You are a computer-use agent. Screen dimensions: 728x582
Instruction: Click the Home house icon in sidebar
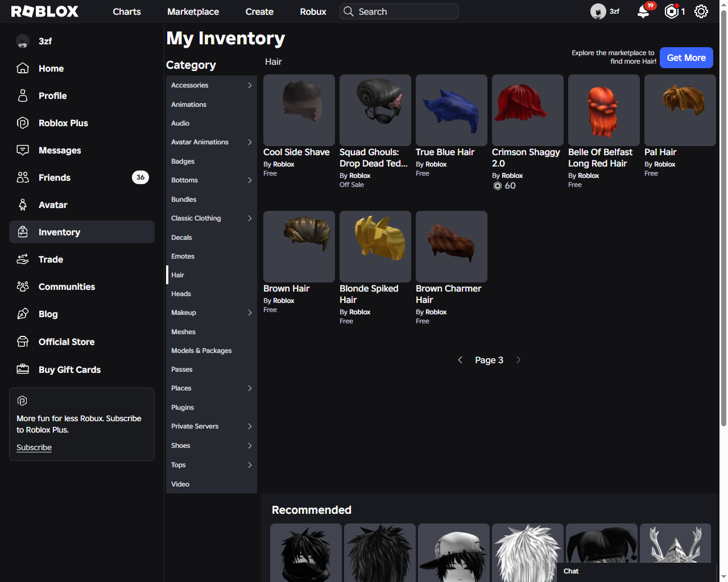click(23, 68)
